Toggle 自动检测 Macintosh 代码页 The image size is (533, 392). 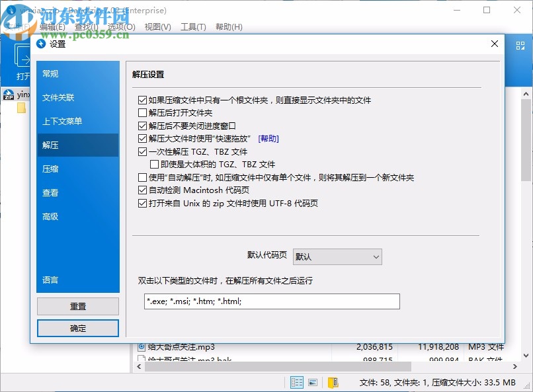143,190
